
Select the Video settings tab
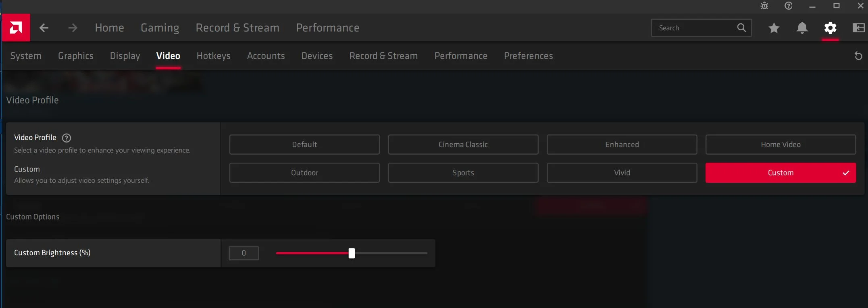pyautogui.click(x=168, y=56)
